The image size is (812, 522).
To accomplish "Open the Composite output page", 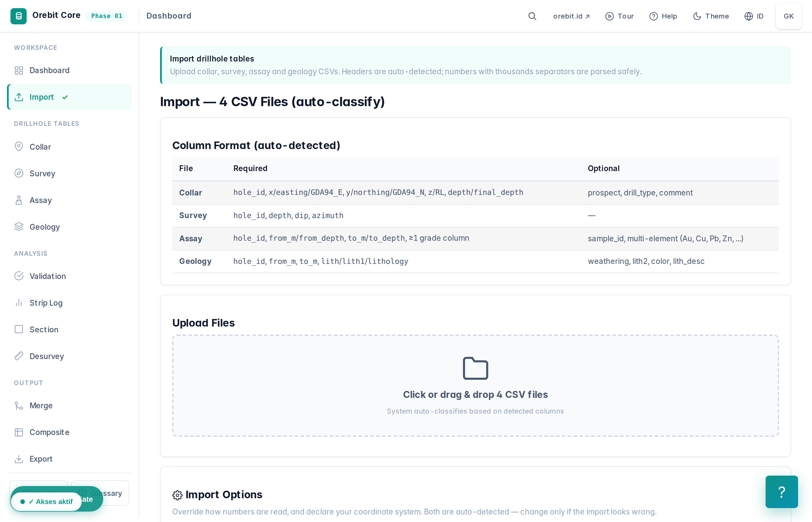I will tap(69, 432).
